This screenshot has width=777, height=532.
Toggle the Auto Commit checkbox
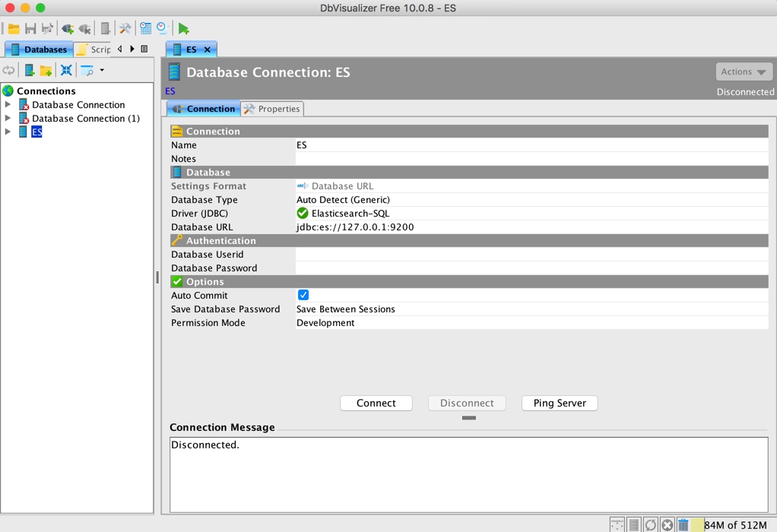(x=303, y=295)
